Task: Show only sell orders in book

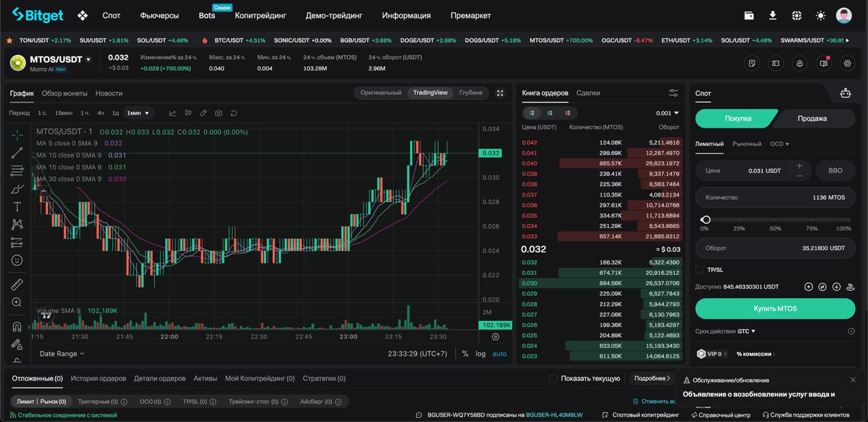Action: tap(568, 113)
